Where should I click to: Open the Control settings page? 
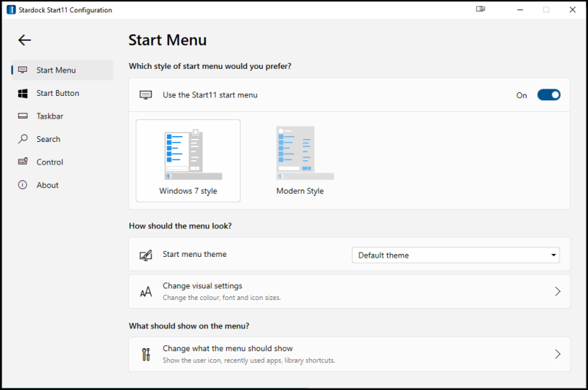click(x=62, y=162)
